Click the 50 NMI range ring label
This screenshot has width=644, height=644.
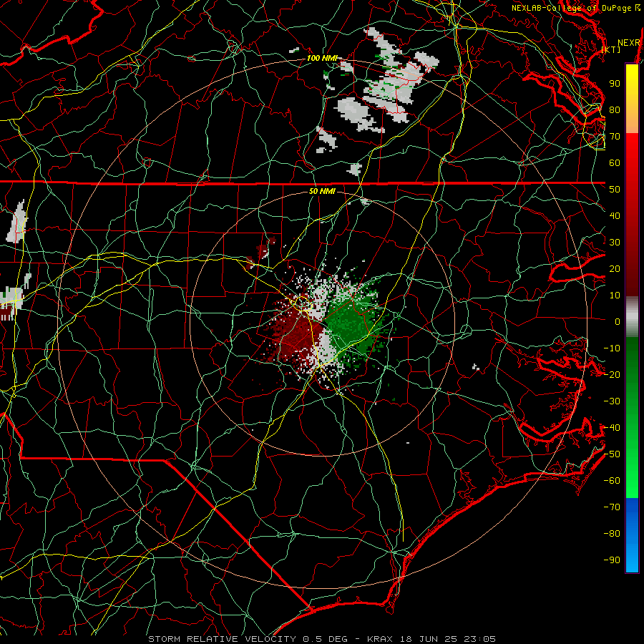tap(322, 191)
